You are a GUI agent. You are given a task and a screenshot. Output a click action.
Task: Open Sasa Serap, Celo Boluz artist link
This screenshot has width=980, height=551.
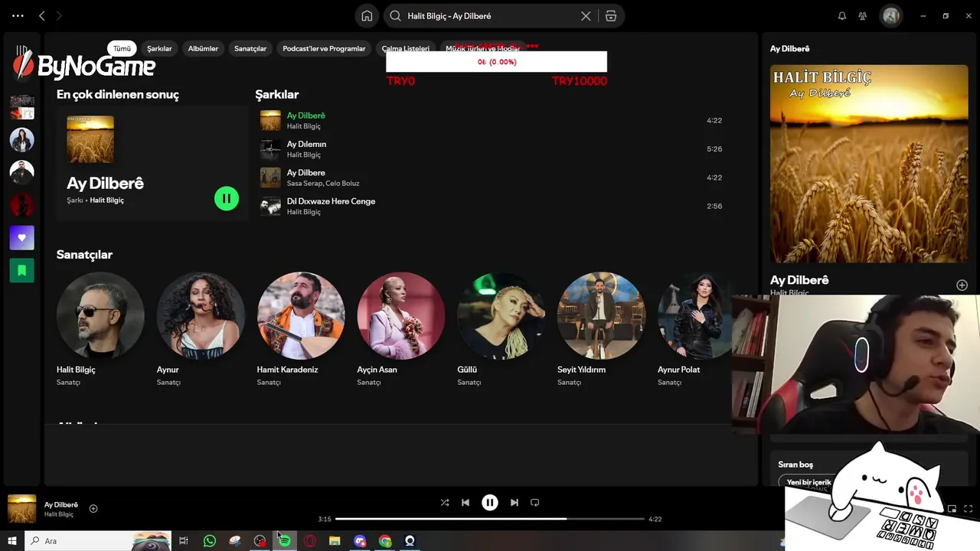[x=322, y=184]
